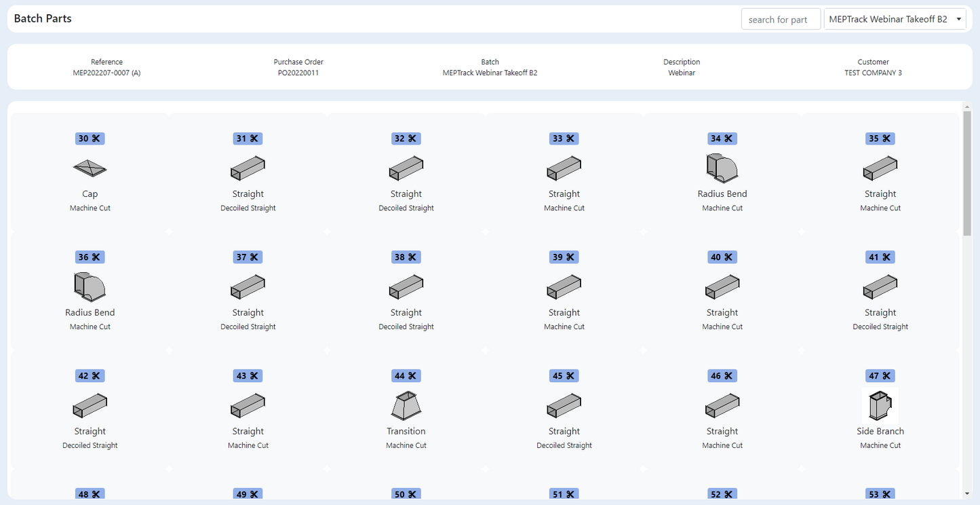Select the Straight duct icon for part 41
Image resolution: width=980 pixels, height=505 pixels.
click(880, 286)
